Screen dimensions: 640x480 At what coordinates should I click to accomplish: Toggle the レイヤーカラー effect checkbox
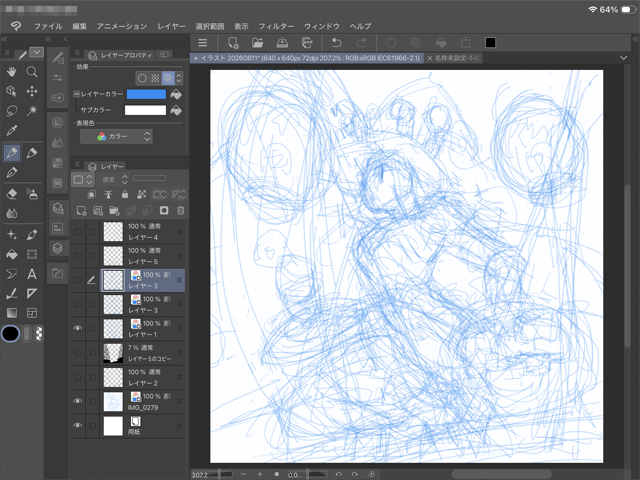click(x=76, y=94)
